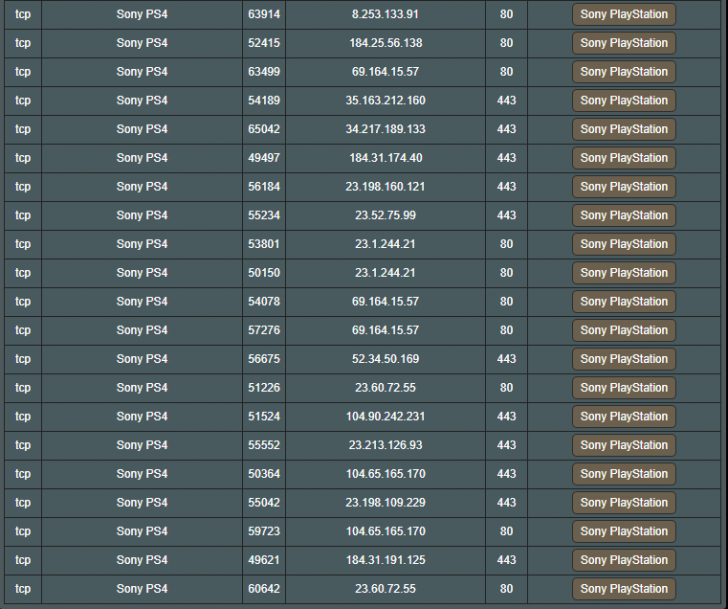
Task: Select destination IP 23.213.126.93
Action: coord(385,446)
